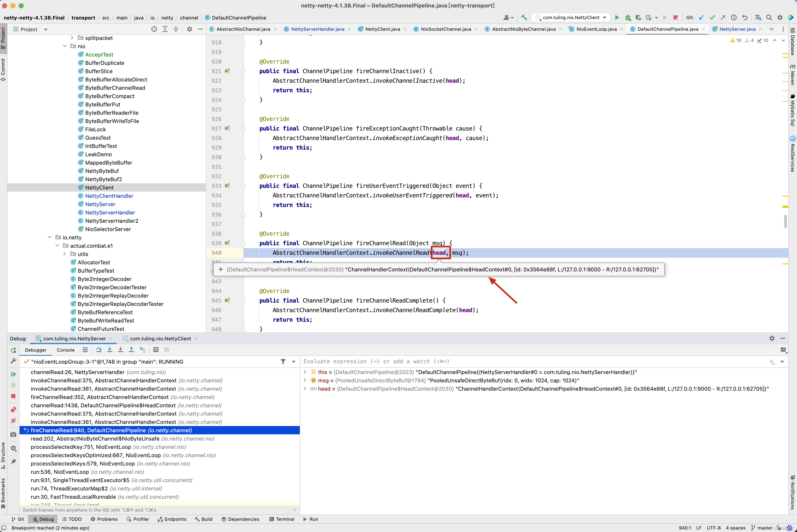Expand the msg variable in Variables pane
This screenshot has height=532, width=797.
(305, 380)
